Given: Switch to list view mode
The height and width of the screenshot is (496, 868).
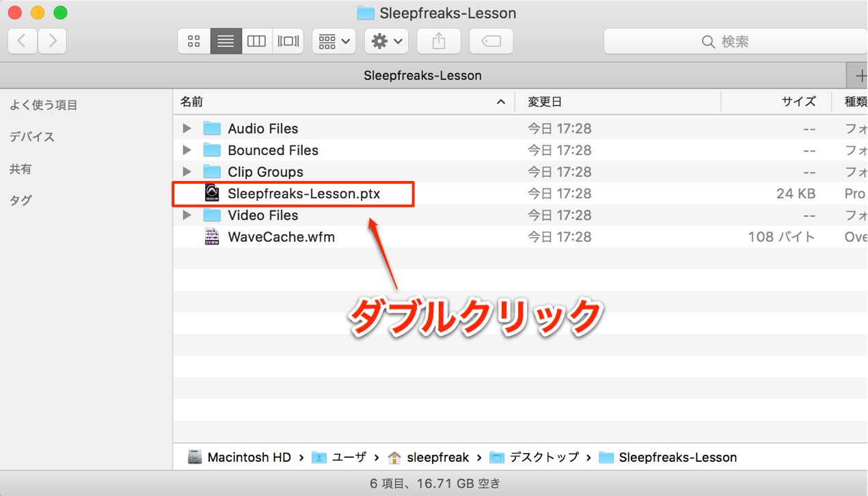Looking at the screenshot, I should tap(226, 42).
